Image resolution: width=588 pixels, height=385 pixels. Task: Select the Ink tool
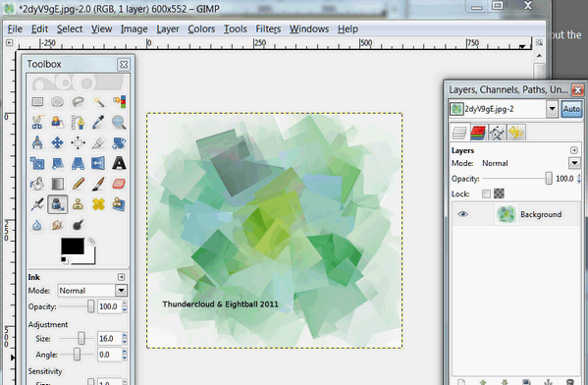(x=57, y=204)
